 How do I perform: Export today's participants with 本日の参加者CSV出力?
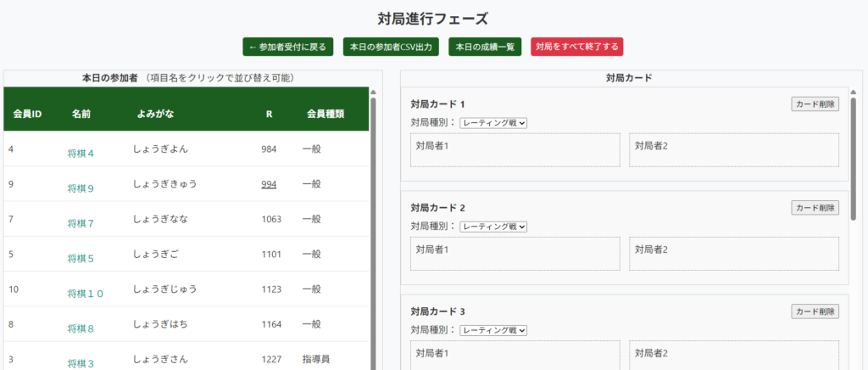coord(391,47)
